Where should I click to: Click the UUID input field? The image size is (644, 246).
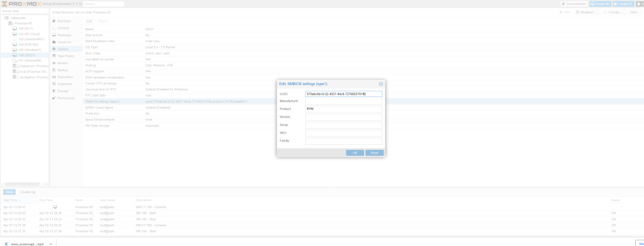[x=343, y=94]
